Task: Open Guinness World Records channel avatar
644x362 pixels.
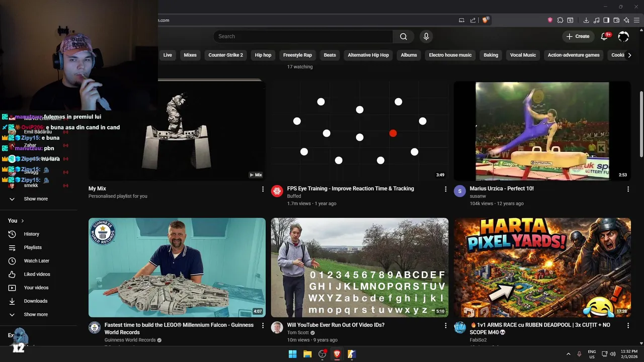Action: tap(95, 327)
